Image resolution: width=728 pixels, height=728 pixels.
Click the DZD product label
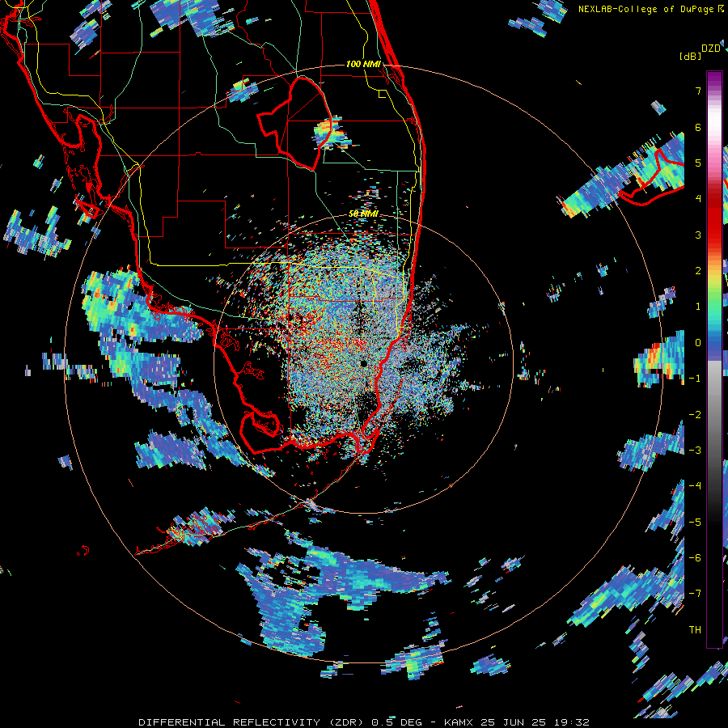click(711, 49)
